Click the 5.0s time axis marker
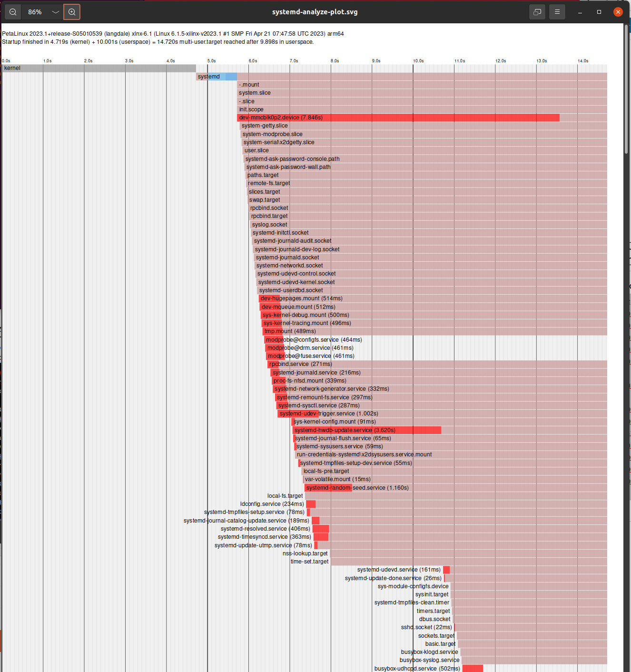This screenshot has height=672, width=631. coord(211,61)
